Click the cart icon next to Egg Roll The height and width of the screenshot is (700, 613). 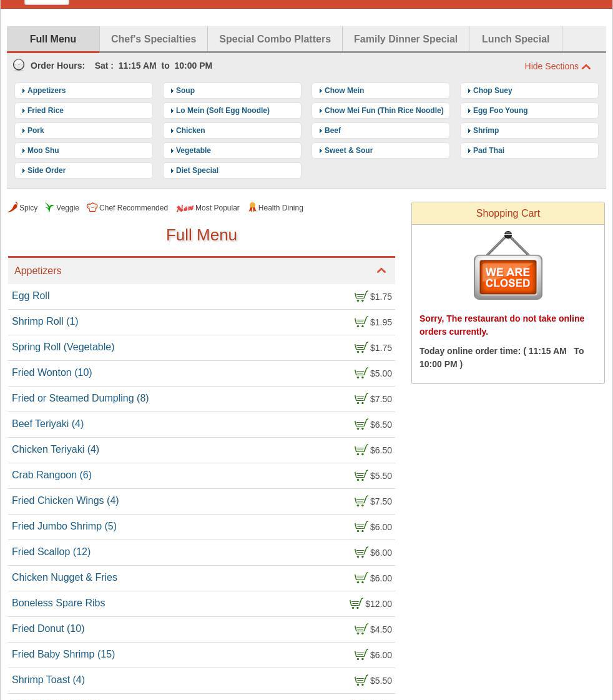click(x=361, y=297)
